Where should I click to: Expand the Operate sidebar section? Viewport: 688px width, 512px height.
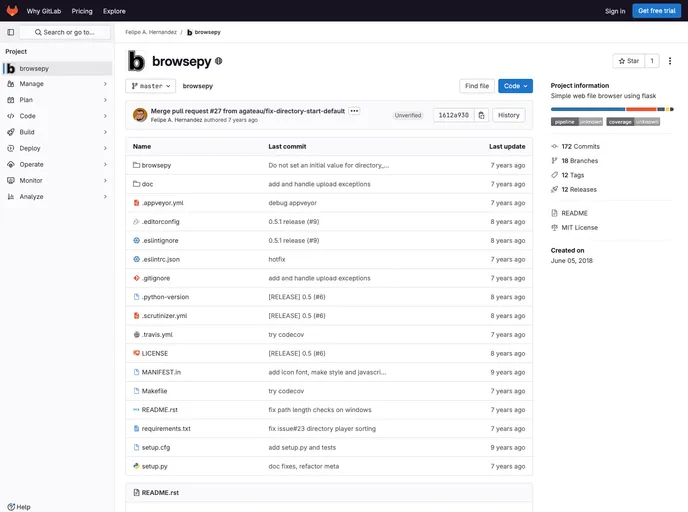point(57,165)
